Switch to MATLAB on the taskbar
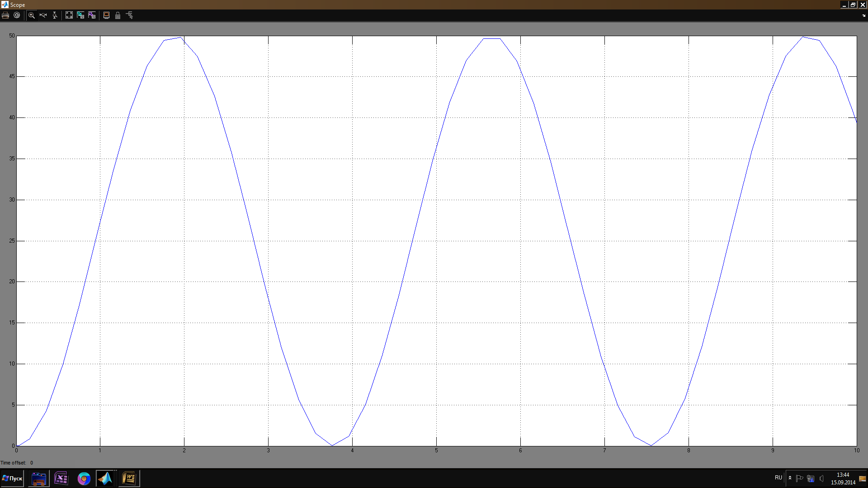 coord(105,479)
